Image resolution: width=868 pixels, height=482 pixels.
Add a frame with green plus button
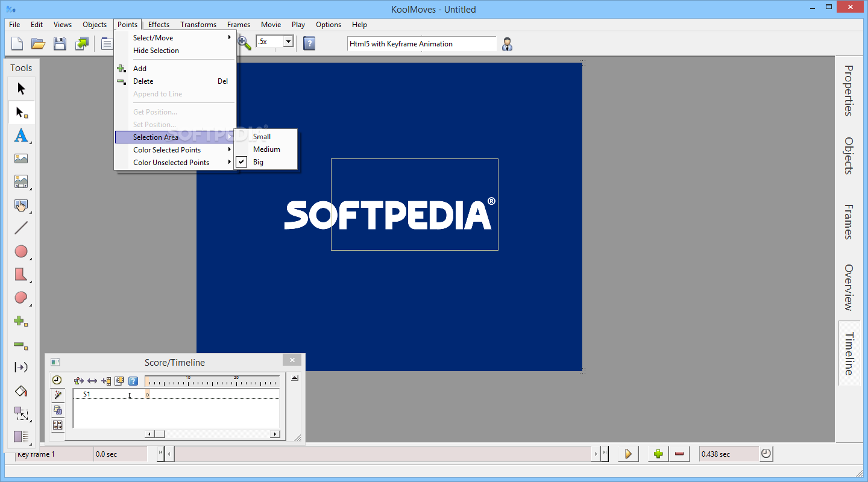[658, 454]
